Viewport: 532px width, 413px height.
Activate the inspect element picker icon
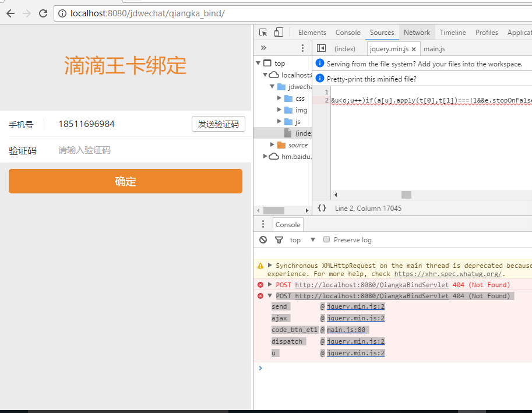tap(263, 32)
